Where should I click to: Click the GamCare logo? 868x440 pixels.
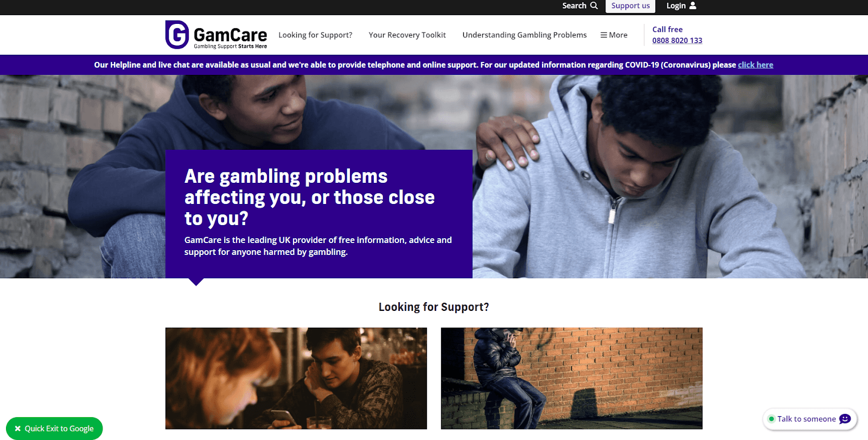coord(216,35)
